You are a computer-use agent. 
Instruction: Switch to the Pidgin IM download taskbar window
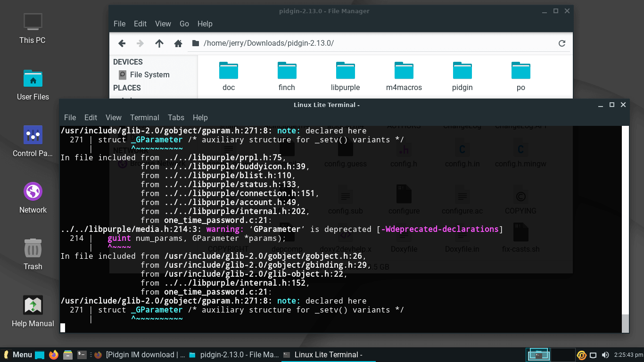(x=140, y=354)
